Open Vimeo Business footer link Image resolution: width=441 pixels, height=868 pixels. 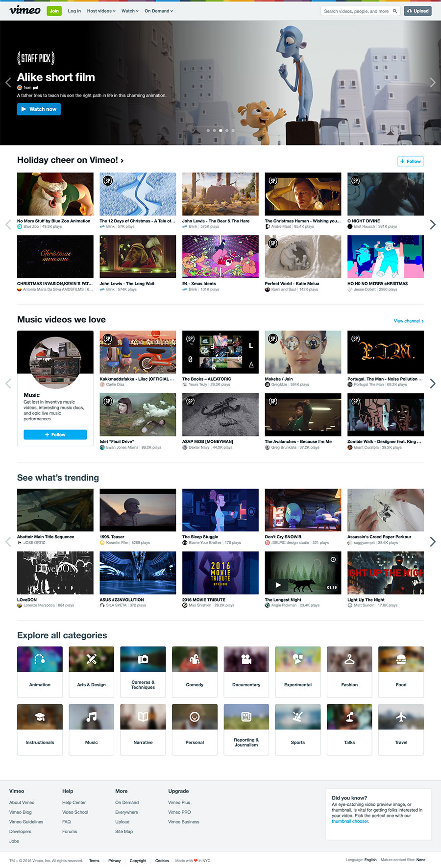[184, 821]
